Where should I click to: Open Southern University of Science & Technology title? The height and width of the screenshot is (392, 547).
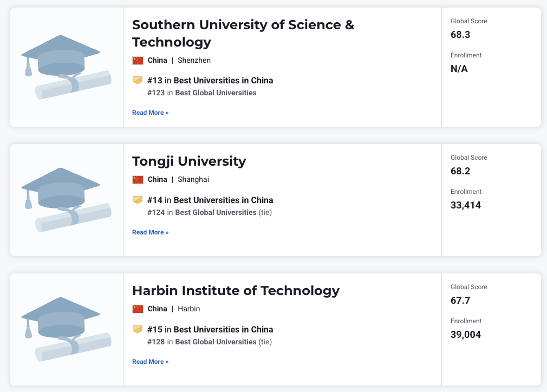click(x=243, y=33)
